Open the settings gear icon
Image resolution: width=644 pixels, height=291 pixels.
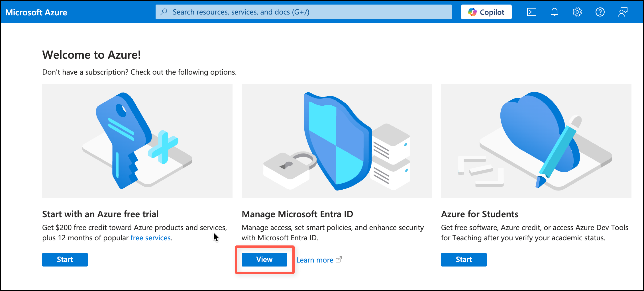coord(577,12)
